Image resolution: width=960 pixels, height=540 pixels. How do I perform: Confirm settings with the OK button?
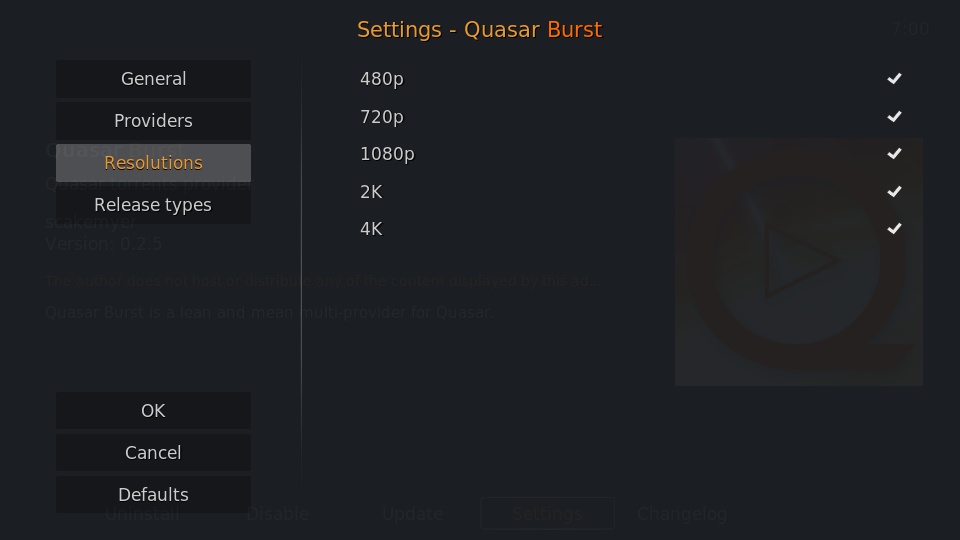[x=153, y=410]
